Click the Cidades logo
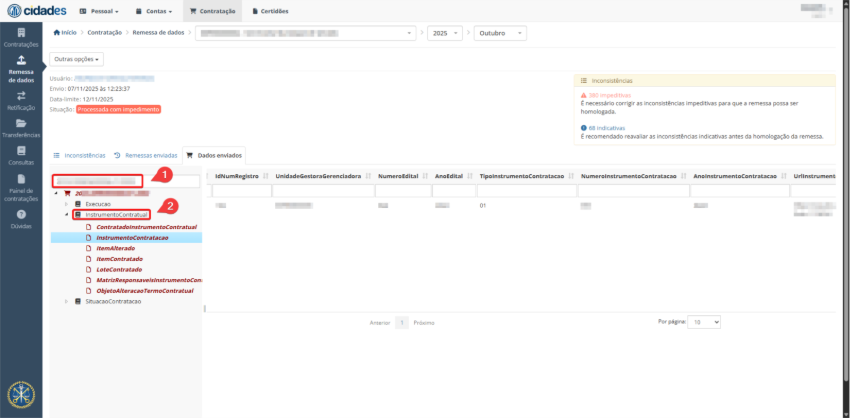 click(x=39, y=11)
